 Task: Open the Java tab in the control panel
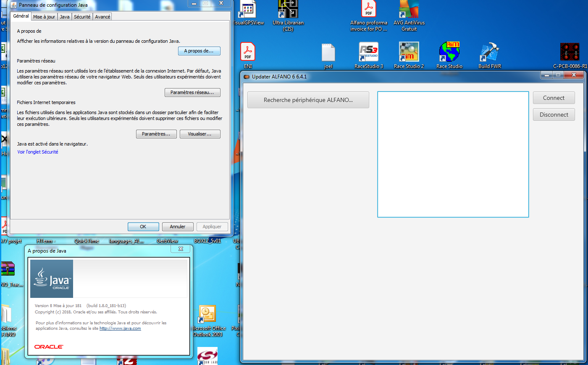[65, 17]
